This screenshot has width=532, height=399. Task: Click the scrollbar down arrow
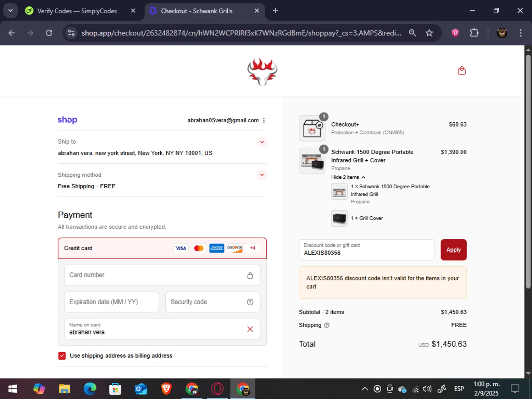pyautogui.click(x=528, y=373)
